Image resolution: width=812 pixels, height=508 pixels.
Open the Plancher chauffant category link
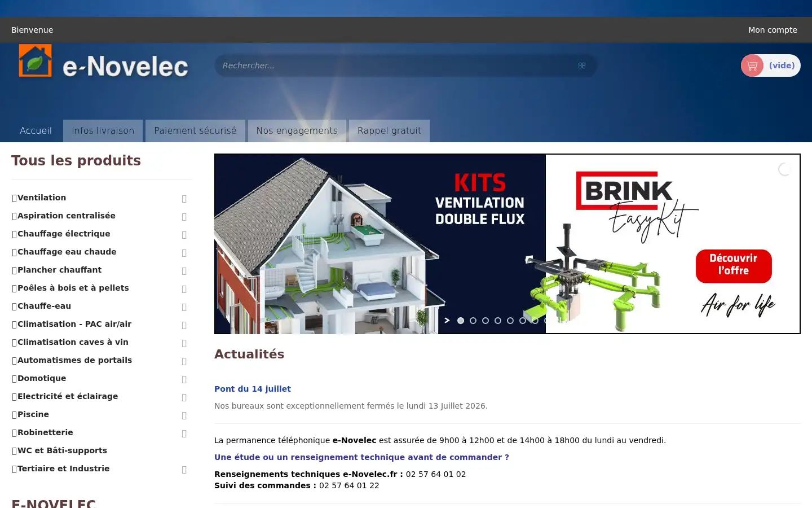click(59, 270)
